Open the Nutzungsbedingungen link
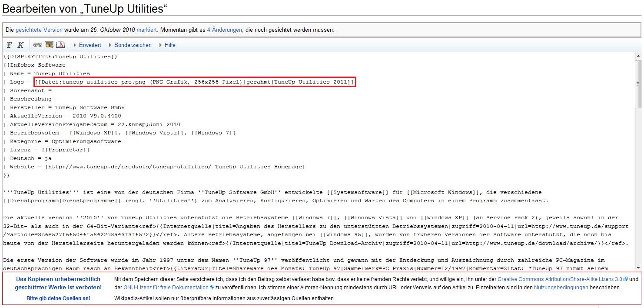644x308 pixels. coord(561,288)
